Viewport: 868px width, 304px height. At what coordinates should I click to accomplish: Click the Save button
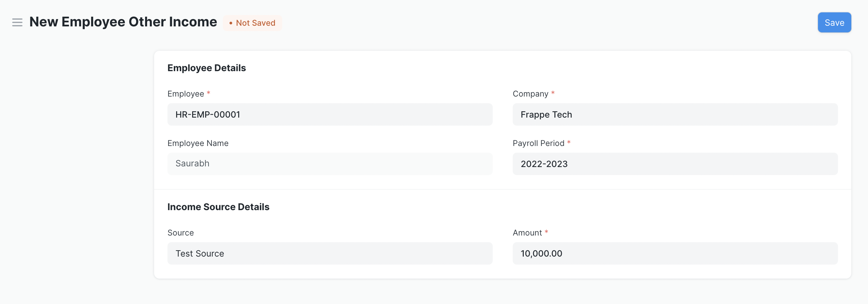[x=834, y=23]
